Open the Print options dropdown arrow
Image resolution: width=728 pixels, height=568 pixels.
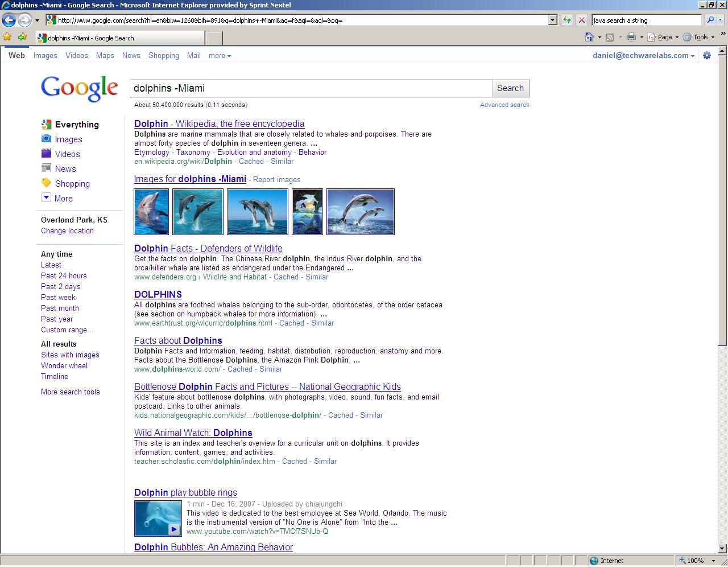coord(641,38)
